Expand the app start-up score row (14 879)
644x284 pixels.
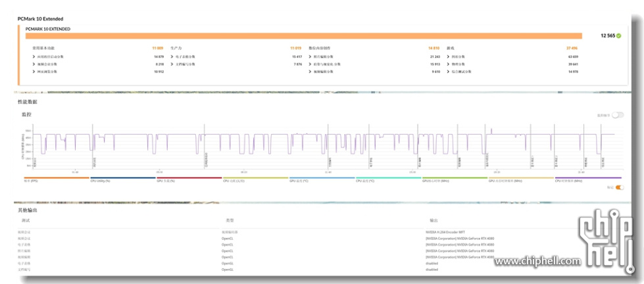coord(98,57)
